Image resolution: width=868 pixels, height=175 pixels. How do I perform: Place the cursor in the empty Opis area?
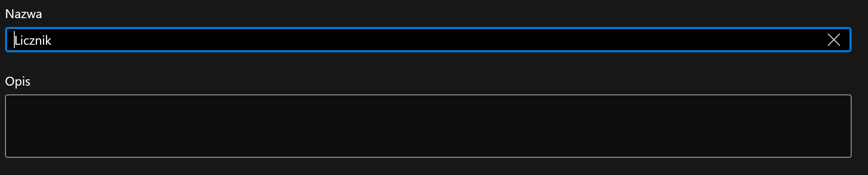click(428, 126)
